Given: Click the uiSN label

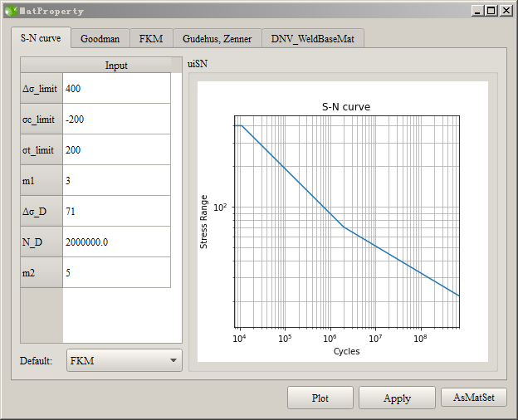Looking at the screenshot, I should click(198, 63).
